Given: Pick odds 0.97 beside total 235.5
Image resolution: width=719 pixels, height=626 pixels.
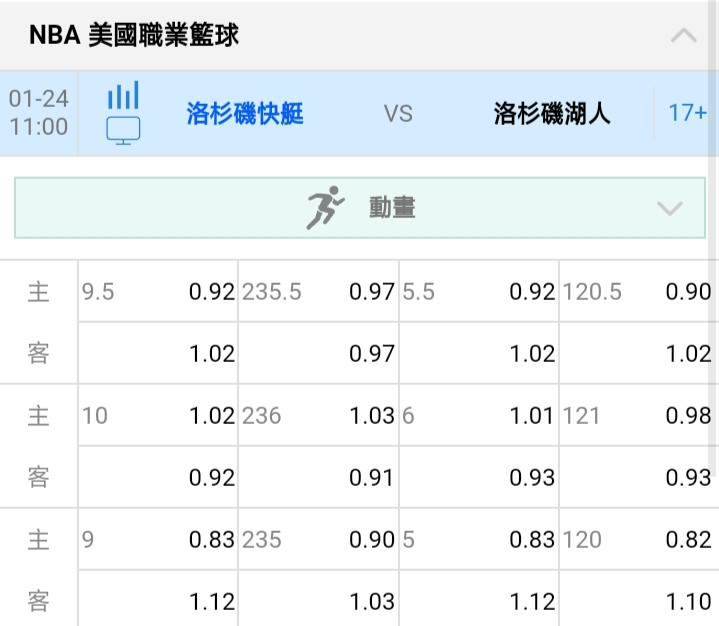Looking at the screenshot, I should [x=371, y=292].
